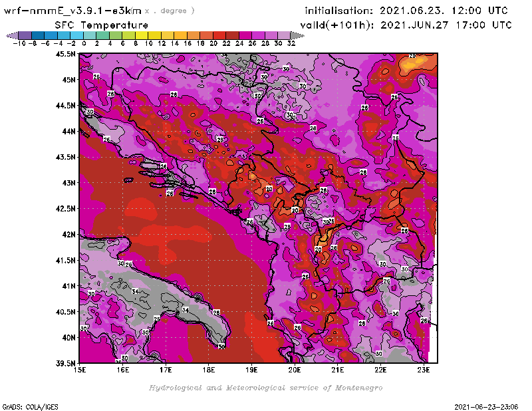532x411 pixels.
Task: Click the 41N latitude axis label
Action: pos(68,286)
